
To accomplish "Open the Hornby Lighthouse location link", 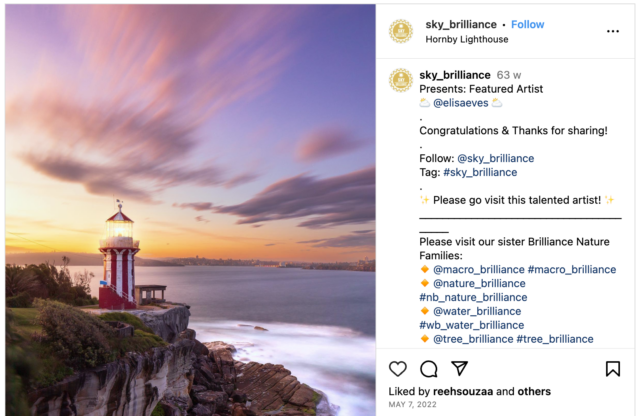I will click(x=467, y=39).
